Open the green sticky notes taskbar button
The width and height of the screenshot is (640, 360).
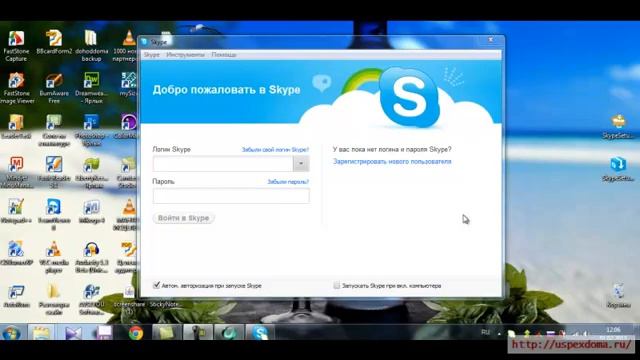pyautogui.click(x=167, y=333)
